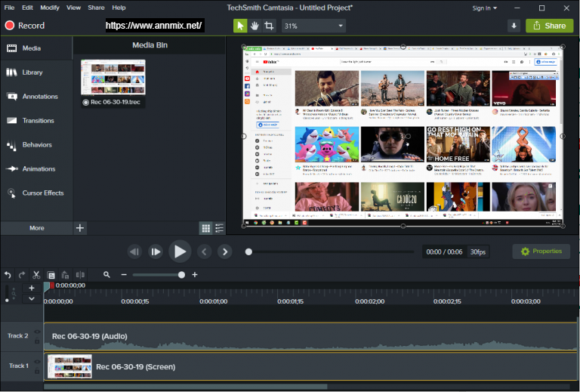
Task: Click the track height slider knob
Action: [7, 301]
